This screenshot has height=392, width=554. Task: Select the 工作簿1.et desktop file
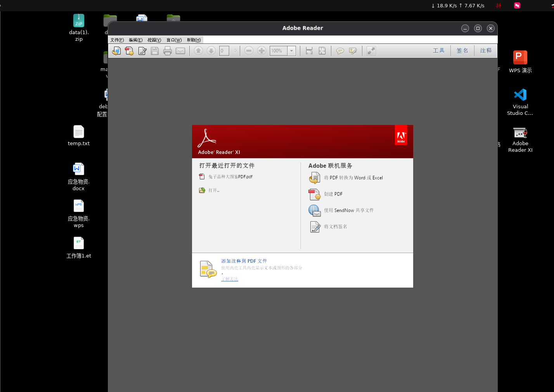point(79,248)
